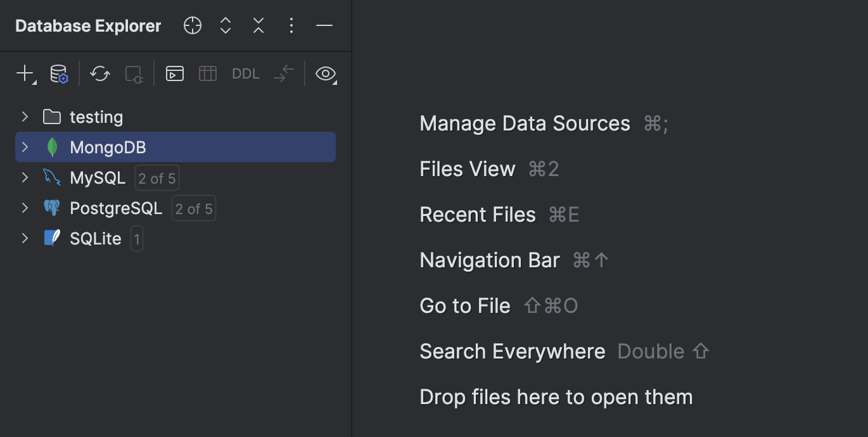Expand the MongoDB node
This screenshot has width=868, height=437.
tap(25, 147)
